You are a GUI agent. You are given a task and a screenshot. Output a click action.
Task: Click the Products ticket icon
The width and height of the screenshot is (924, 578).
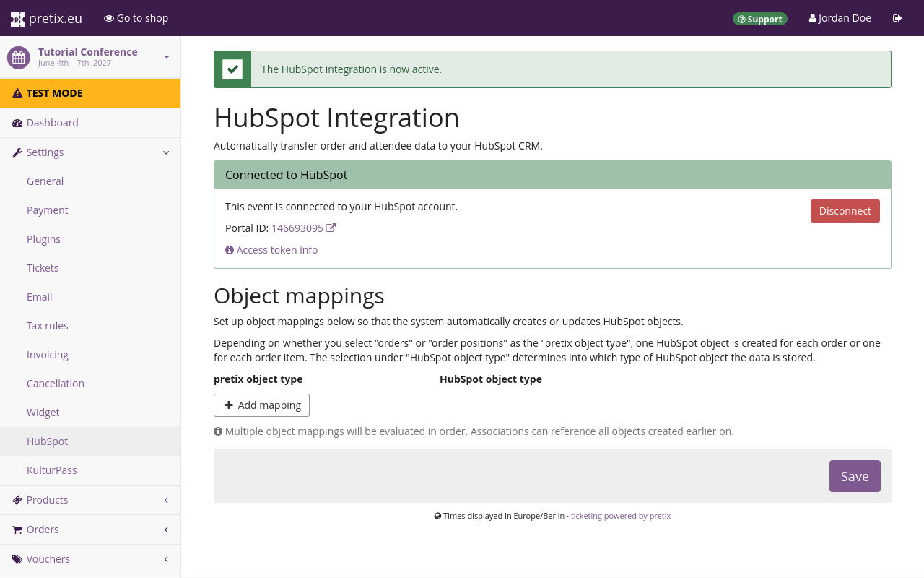tap(17, 500)
